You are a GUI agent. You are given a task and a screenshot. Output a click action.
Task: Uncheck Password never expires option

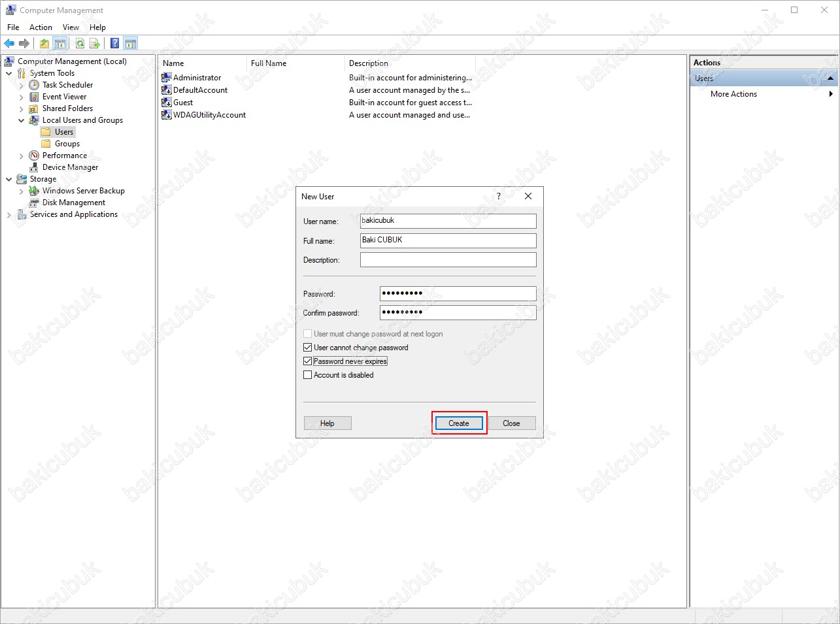pos(308,361)
